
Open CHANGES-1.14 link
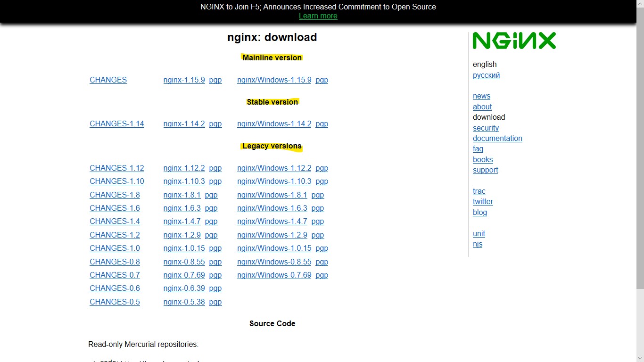tap(117, 124)
